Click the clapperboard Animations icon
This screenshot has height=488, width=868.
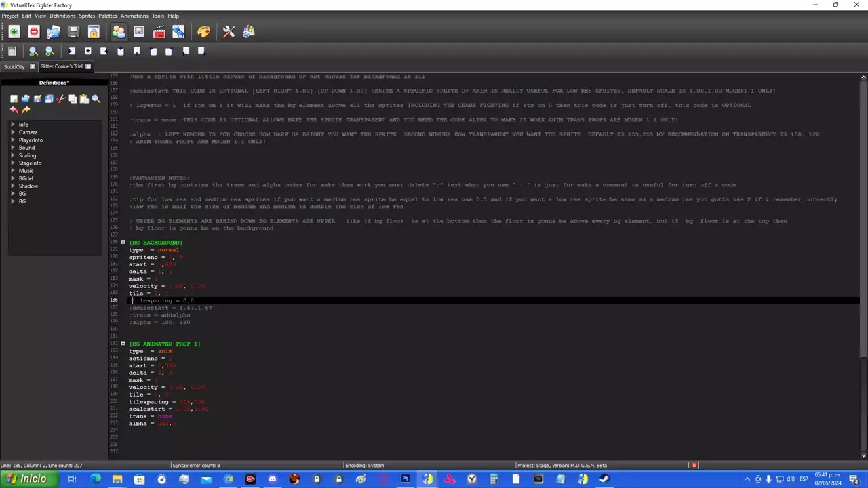pyautogui.click(x=159, y=32)
